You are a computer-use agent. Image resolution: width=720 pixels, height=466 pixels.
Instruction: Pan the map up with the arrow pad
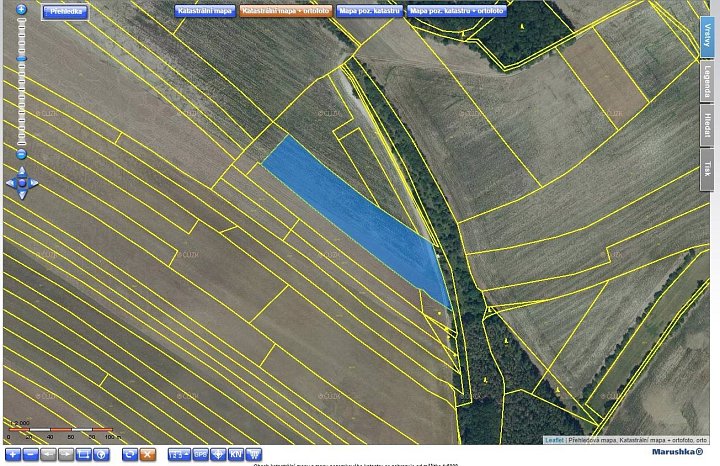tap(22, 171)
